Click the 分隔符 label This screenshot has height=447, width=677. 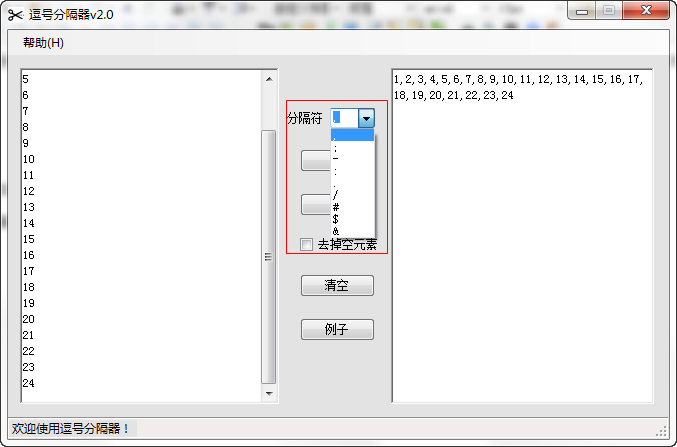305,118
